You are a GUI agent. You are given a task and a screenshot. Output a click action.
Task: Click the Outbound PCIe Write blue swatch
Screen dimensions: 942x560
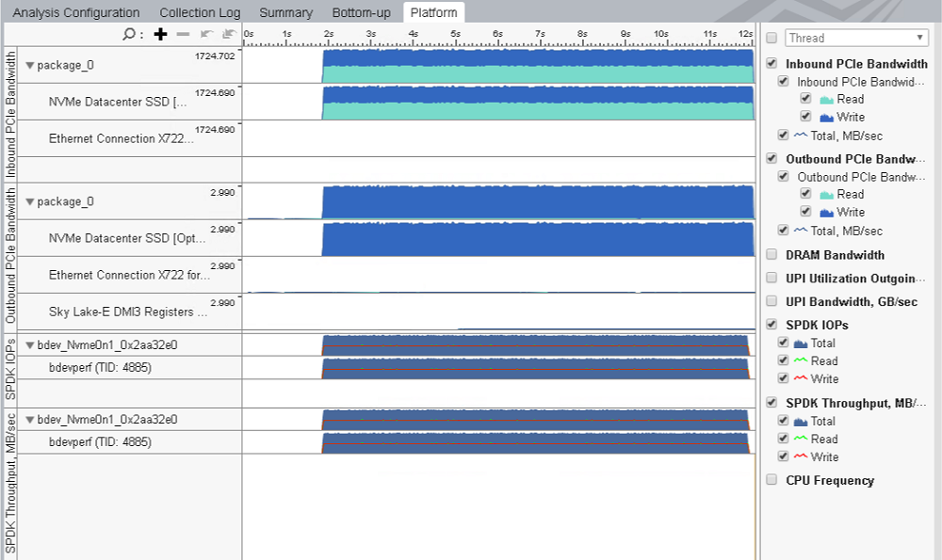coord(826,213)
